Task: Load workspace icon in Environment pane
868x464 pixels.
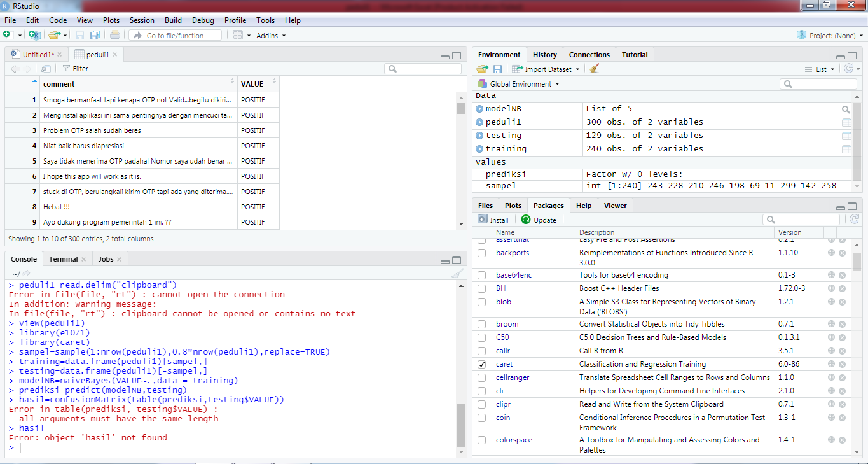Action: [484, 69]
